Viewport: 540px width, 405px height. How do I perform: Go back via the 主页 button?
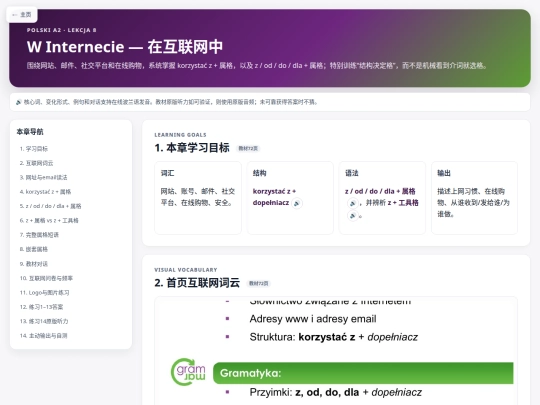pyautogui.click(x=22, y=15)
